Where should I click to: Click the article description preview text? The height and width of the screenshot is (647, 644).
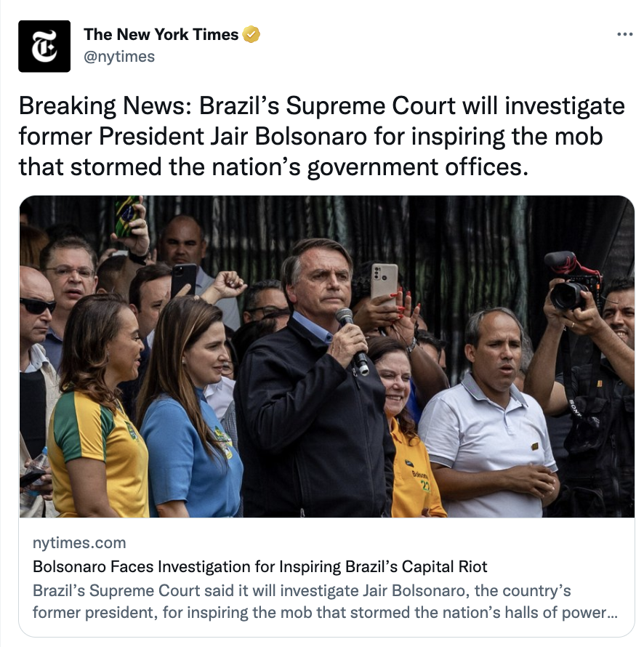(325, 602)
